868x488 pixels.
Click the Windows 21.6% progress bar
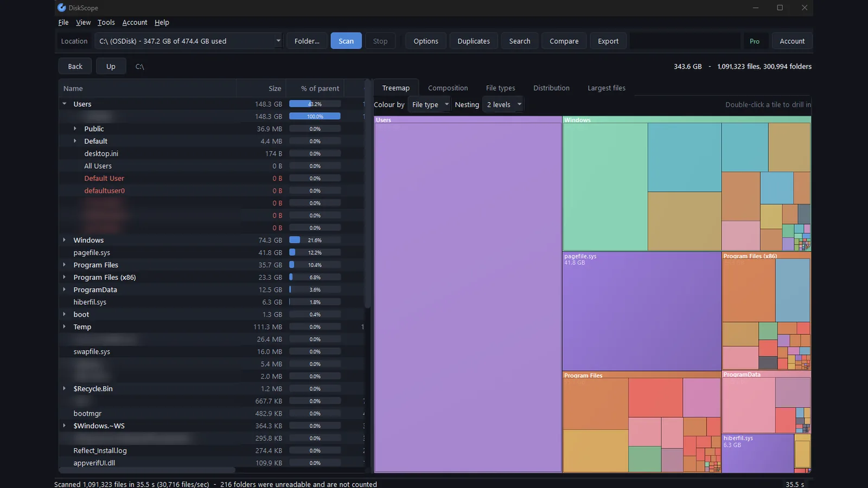(x=315, y=240)
